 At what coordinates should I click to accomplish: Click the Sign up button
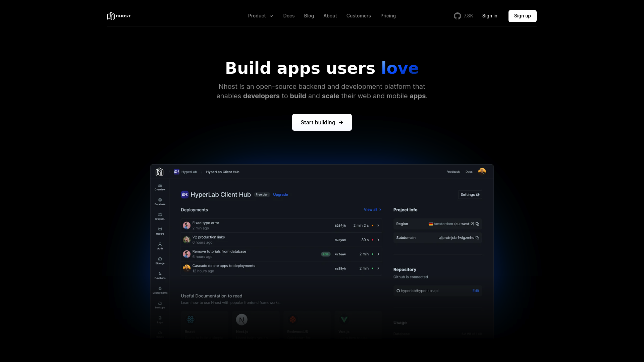coord(522,15)
